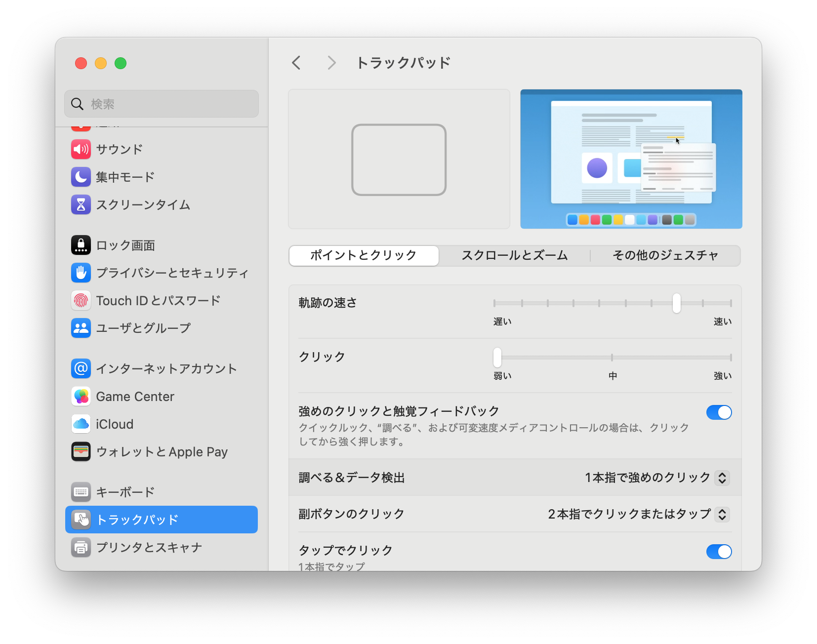817x644 pixels.
Task: Select the ロック画面 lock icon
Action: coord(81,245)
